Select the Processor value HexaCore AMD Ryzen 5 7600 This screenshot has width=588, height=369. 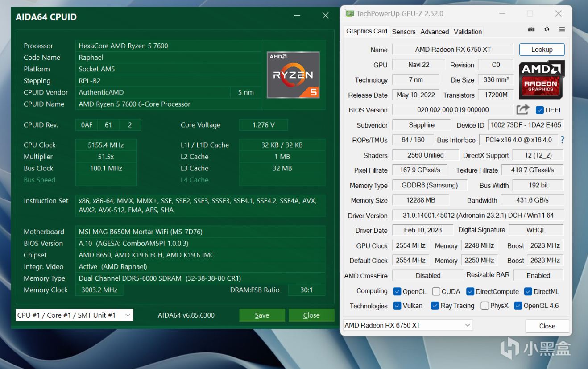click(168, 46)
